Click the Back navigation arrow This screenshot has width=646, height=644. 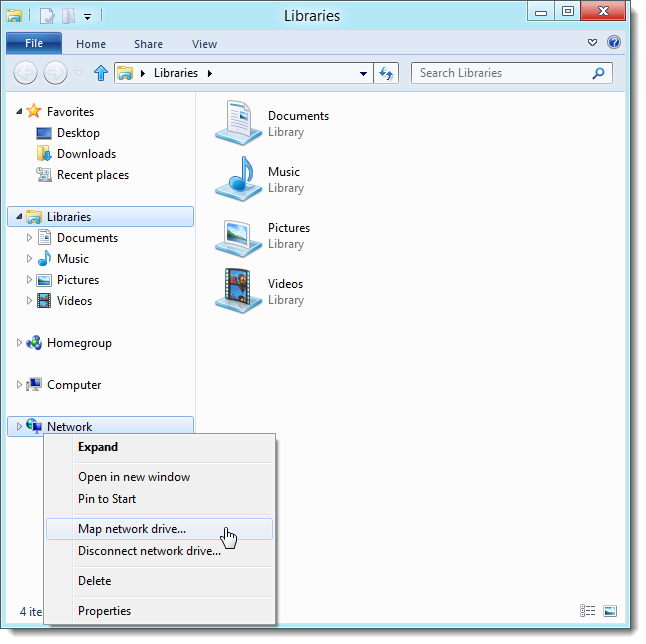point(26,73)
